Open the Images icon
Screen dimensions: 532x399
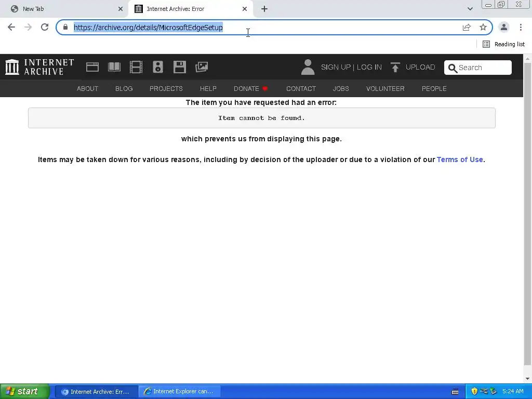[x=202, y=67]
